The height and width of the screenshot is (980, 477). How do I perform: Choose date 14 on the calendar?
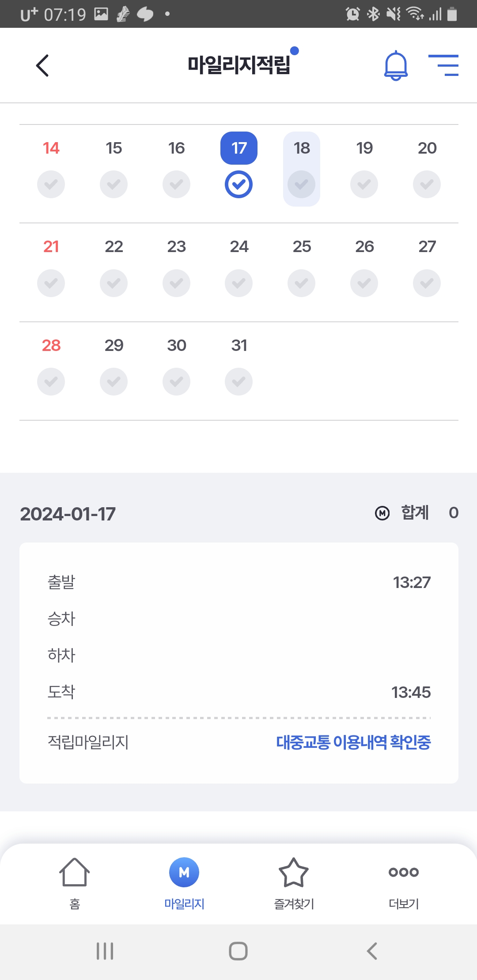51,148
